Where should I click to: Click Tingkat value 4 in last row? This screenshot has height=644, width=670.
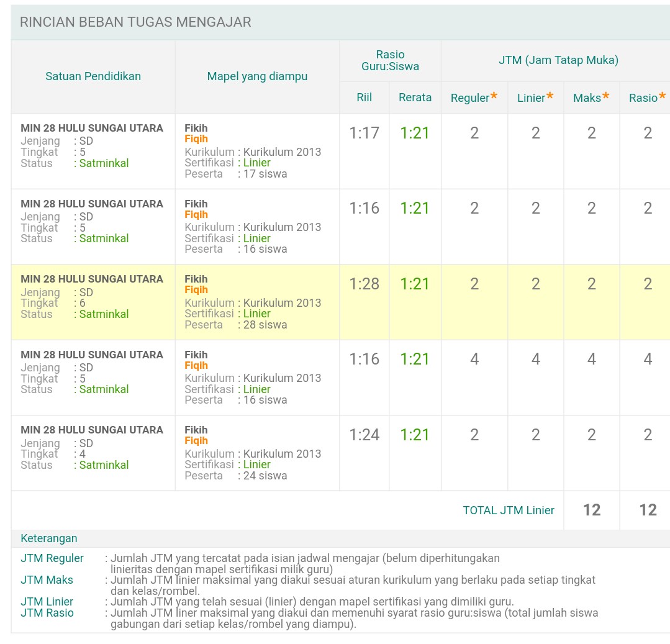[83, 454]
